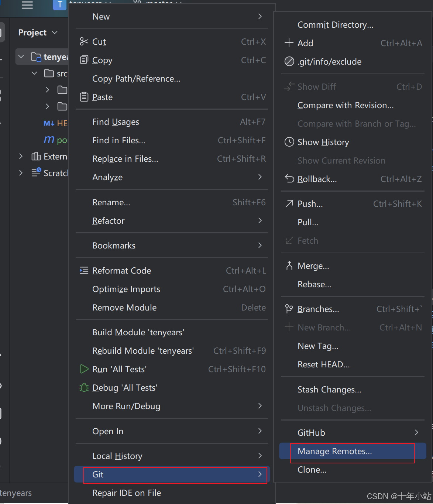Image resolution: width=433 pixels, height=504 pixels.
Task: Click the plus icon beside Add
Action: 289,43
